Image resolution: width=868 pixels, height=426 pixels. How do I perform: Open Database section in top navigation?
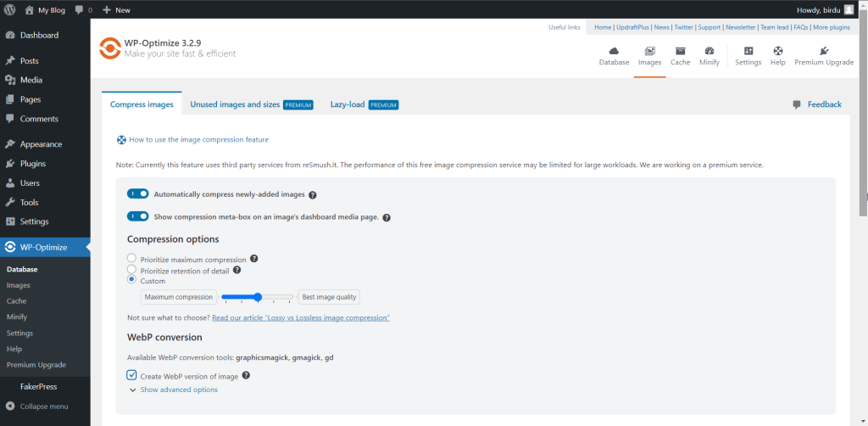(x=614, y=57)
